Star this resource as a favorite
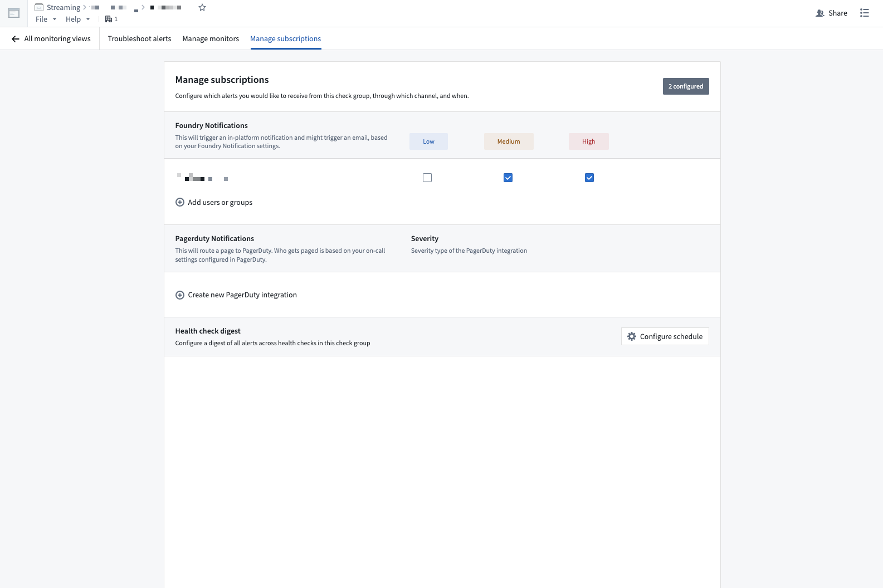Viewport: 883px width, 588px height. coord(202,7)
